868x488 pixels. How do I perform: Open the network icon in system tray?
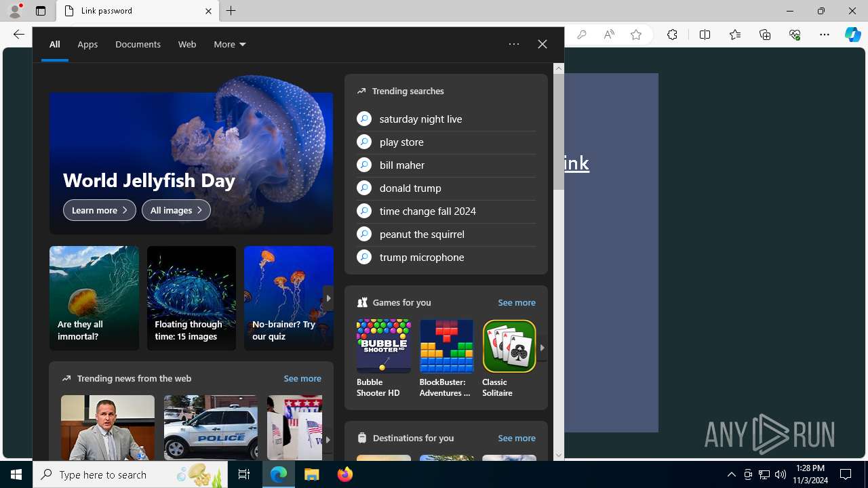(764, 474)
